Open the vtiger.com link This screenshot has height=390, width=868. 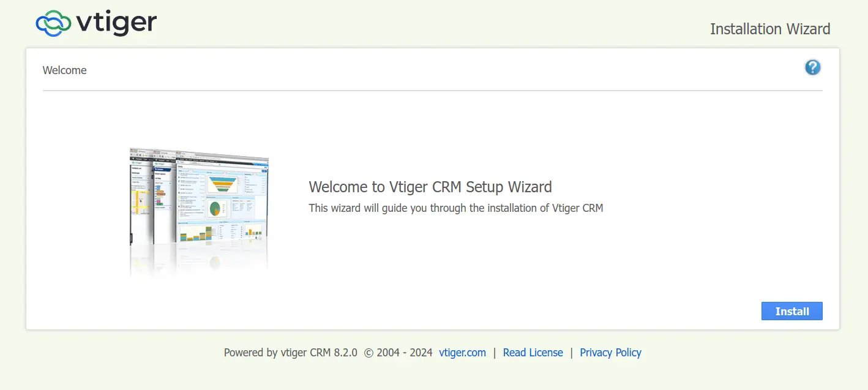click(x=462, y=353)
